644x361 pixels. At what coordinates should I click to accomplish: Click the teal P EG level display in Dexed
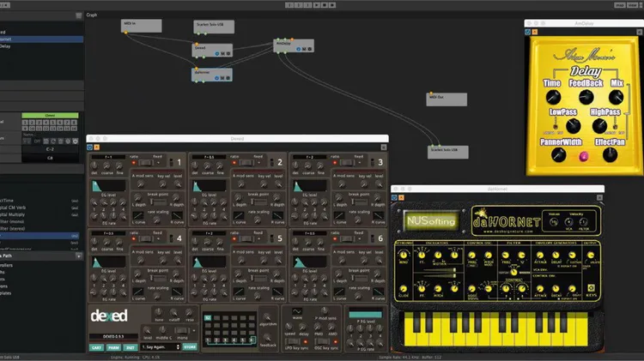tap(365, 315)
